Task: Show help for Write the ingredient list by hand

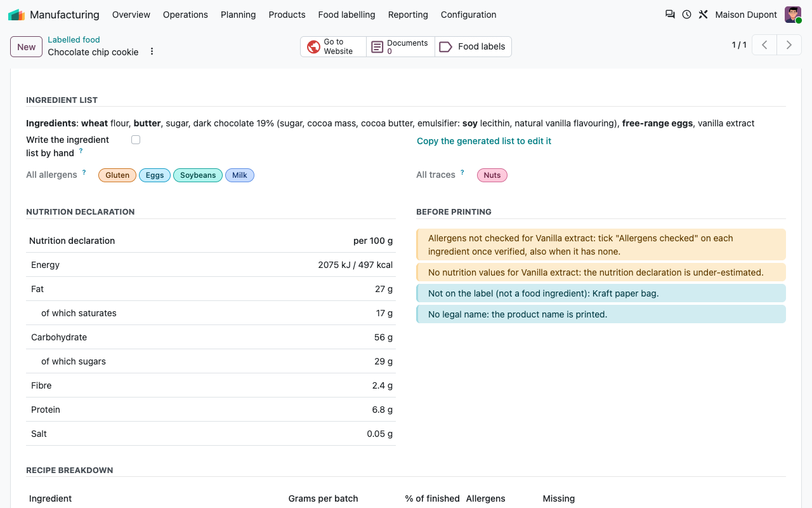Action: coord(81,150)
